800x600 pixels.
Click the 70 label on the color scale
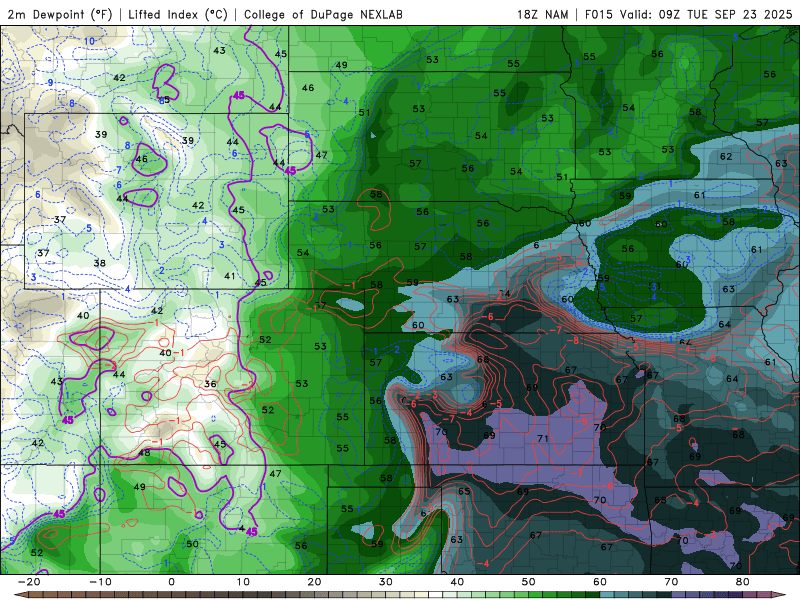point(671,582)
